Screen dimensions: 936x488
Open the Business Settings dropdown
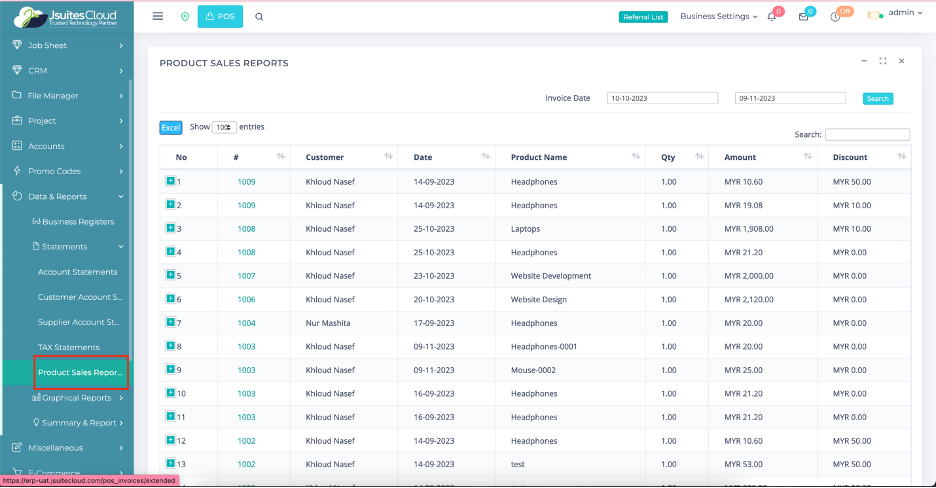click(718, 17)
